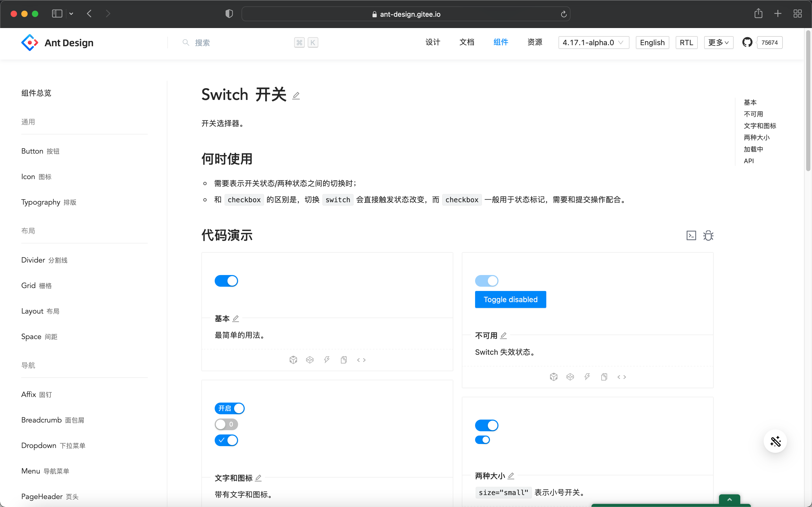
Task: Copy code of 基本 demo
Action: pos(344,360)
